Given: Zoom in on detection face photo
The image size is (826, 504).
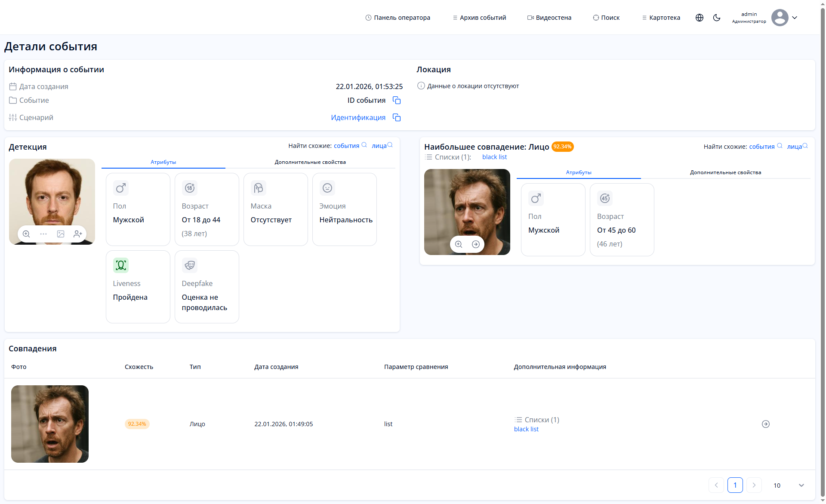Looking at the screenshot, I should coord(26,234).
